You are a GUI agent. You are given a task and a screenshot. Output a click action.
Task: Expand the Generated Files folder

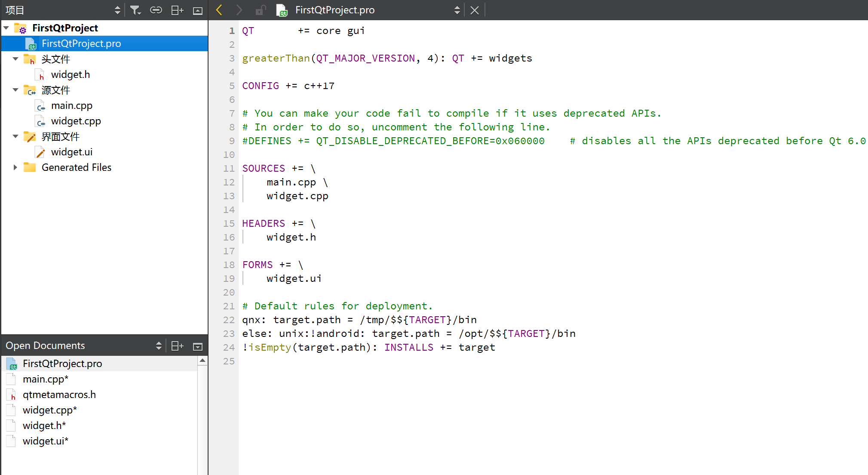pos(15,167)
